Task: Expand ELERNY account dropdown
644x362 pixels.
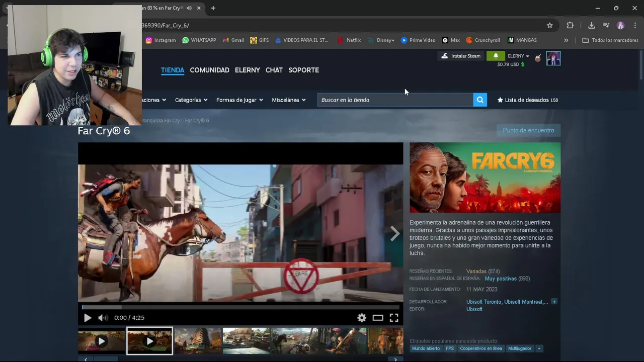Action: point(519,56)
